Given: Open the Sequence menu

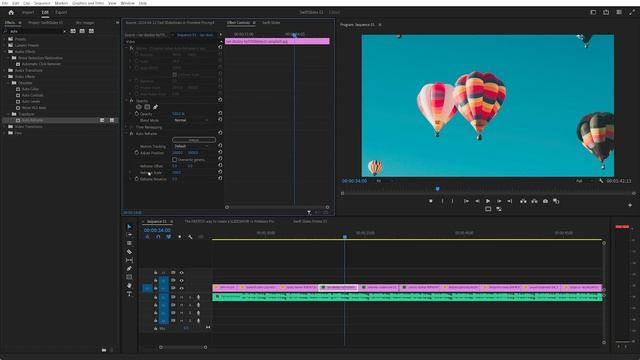Looking at the screenshot, I should [42, 3].
